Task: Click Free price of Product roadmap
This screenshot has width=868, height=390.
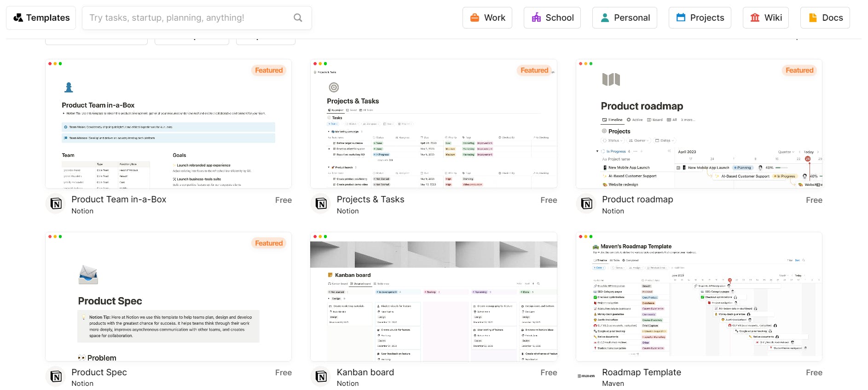Action: (814, 200)
